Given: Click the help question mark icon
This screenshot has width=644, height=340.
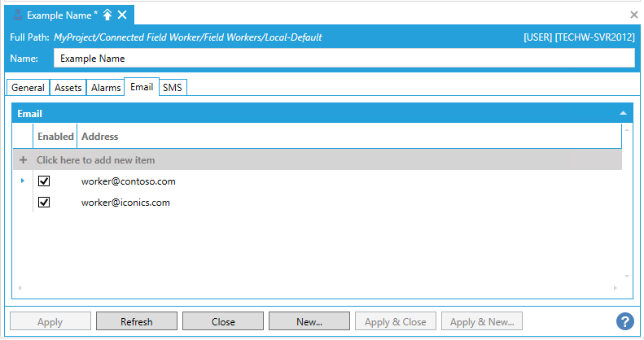Looking at the screenshot, I should point(624,321).
